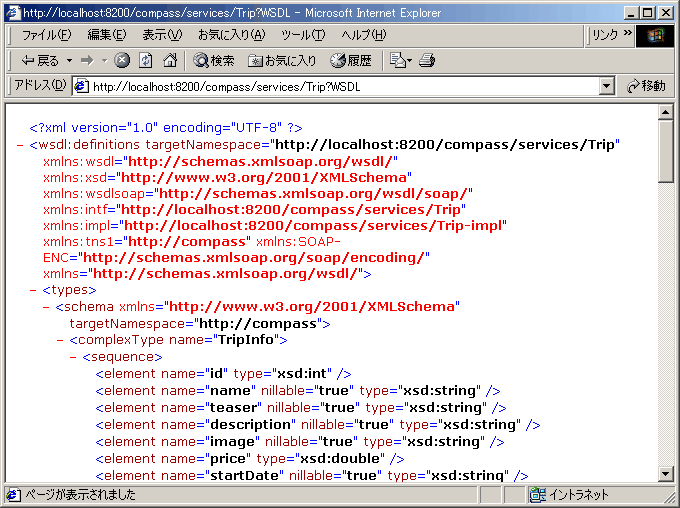Click the xmlns:wsdl="http://schemas.xmlsoap.org/wsdl/" line

220,161
